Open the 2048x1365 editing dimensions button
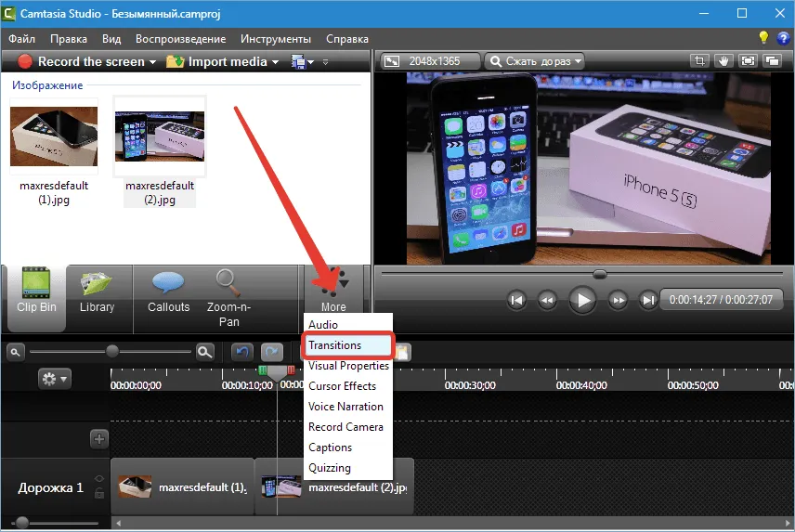 coord(430,61)
